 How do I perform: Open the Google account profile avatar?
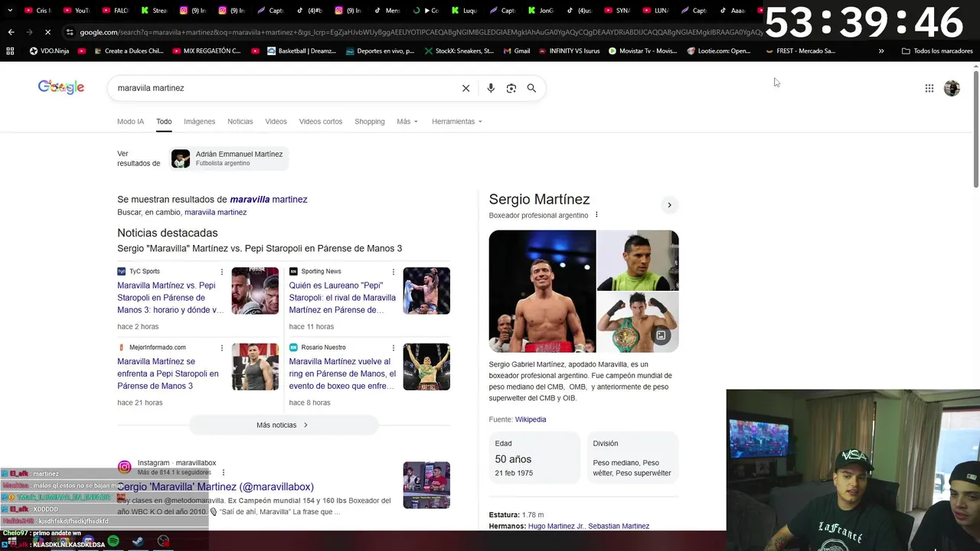click(952, 88)
